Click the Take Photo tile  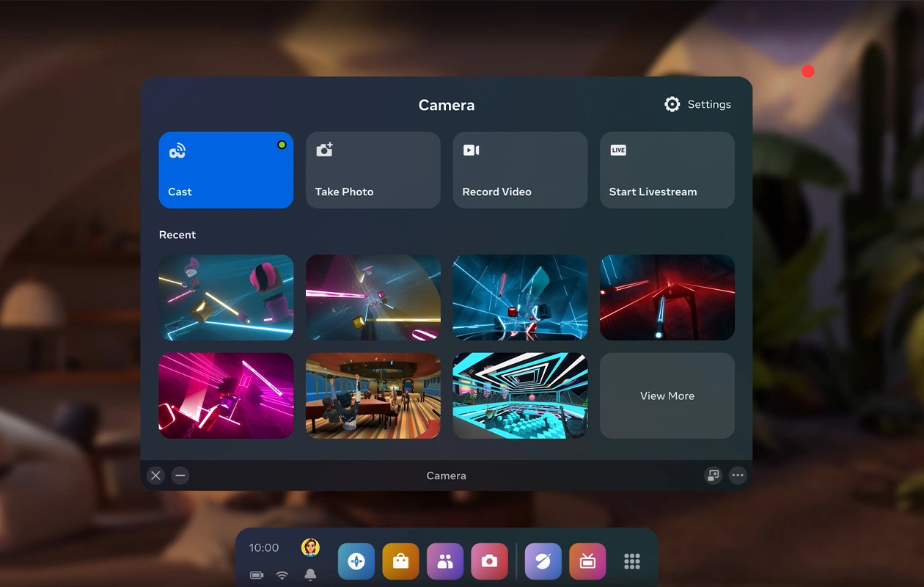click(373, 170)
